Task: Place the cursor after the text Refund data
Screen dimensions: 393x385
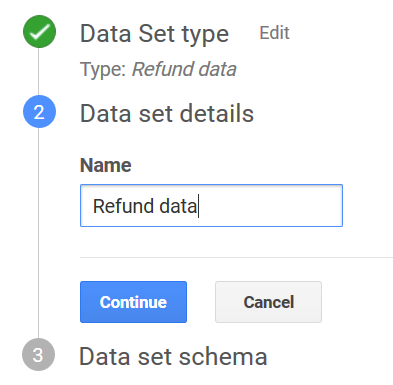Action: pyautogui.click(x=198, y=206)
